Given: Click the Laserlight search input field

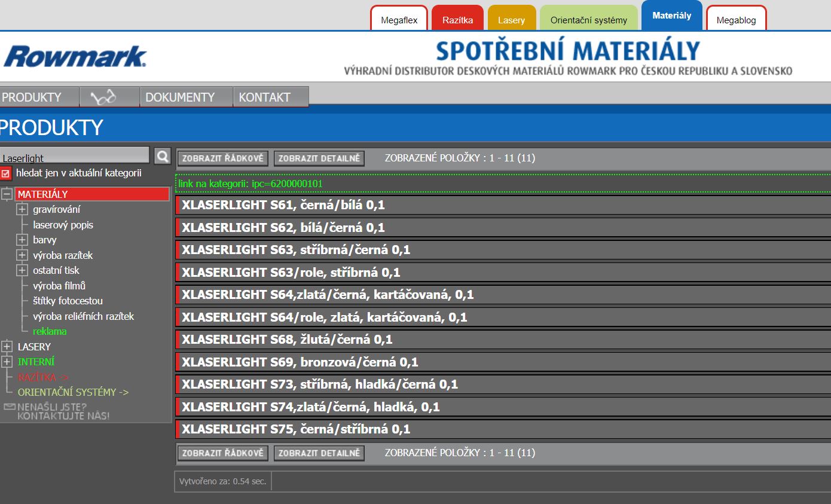Looking at the screenshot, I should coord(74,157).
